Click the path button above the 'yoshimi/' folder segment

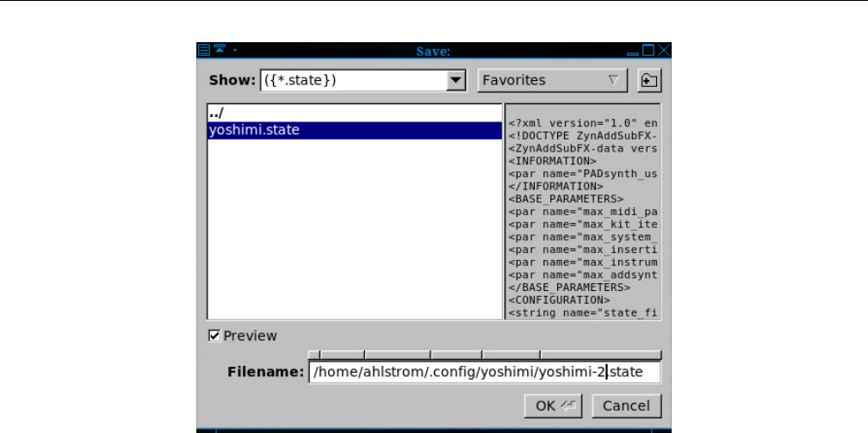(x=511, y=355)
